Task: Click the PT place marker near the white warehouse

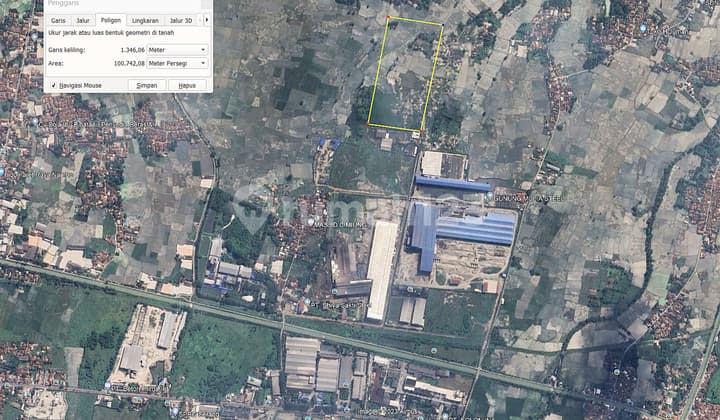Action: pyautogui.click(x=307, y=302)
